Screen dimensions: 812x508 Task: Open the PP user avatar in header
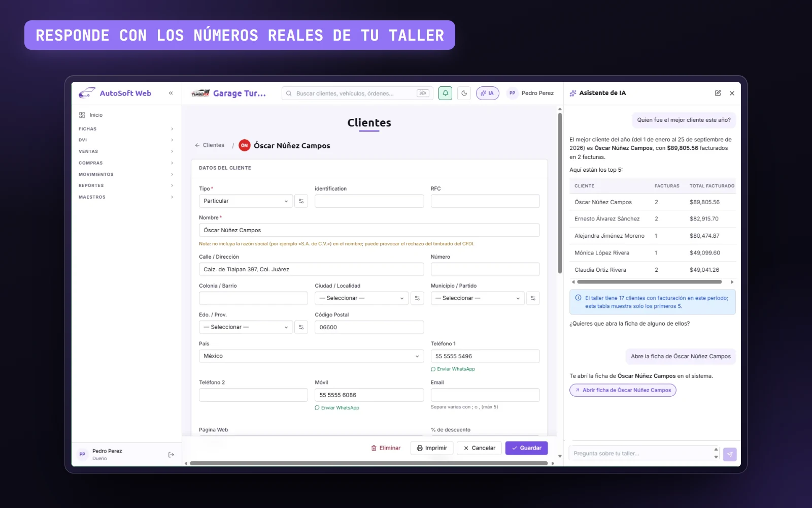pyautogui.click(x=512, y=93)
